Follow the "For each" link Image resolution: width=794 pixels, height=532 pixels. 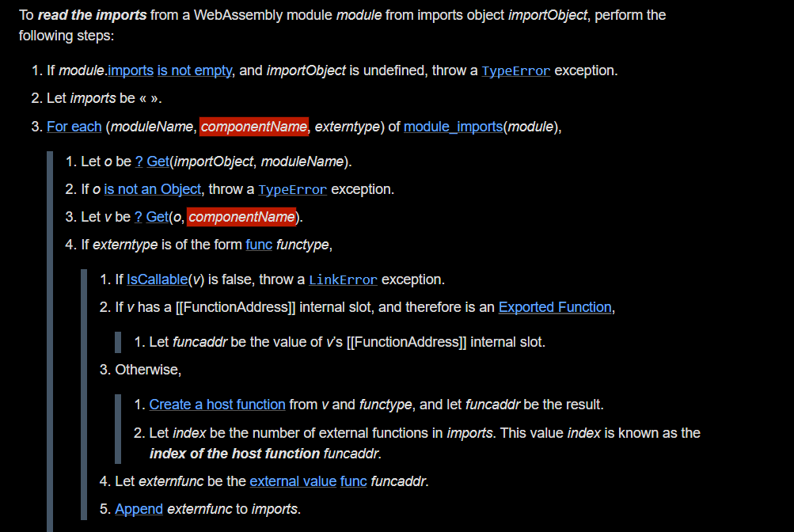coord(74,126)
